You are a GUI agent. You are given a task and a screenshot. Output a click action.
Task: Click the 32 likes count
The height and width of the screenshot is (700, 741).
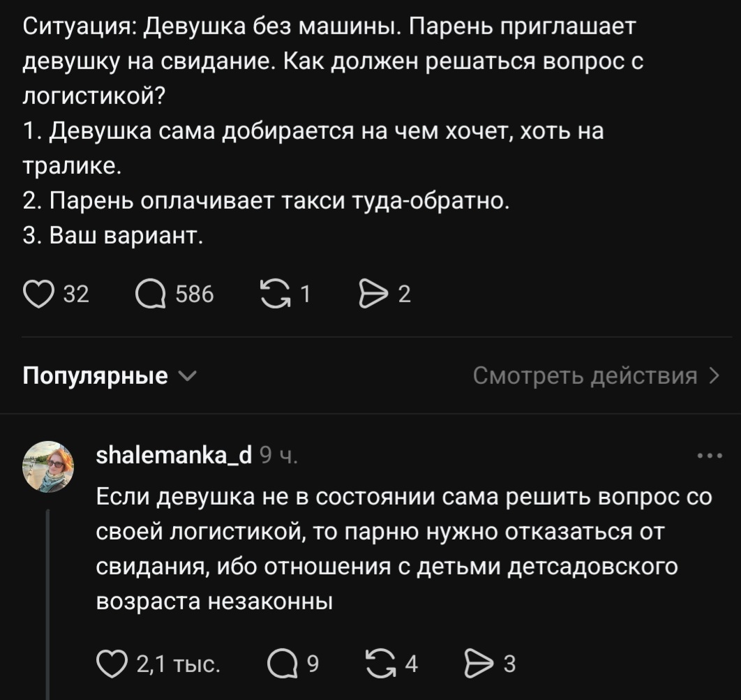tap(76, 294)
